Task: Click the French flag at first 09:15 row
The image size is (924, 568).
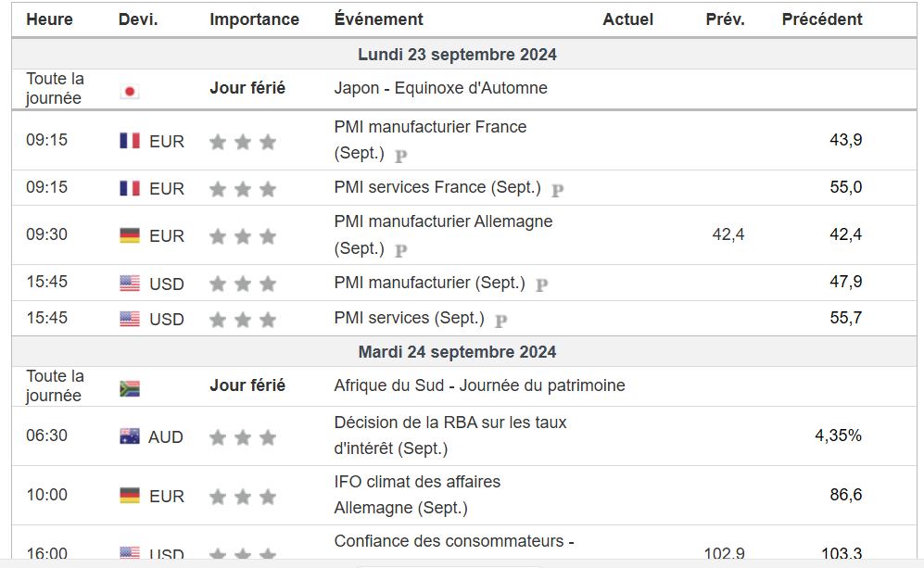Action: (x=130, y=141)
